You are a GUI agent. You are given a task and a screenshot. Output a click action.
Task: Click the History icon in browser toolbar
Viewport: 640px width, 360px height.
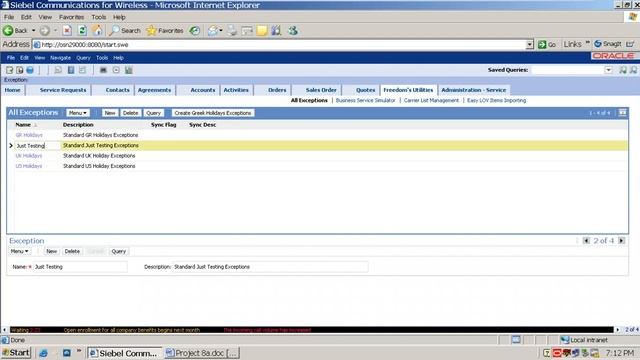(195, 31)
